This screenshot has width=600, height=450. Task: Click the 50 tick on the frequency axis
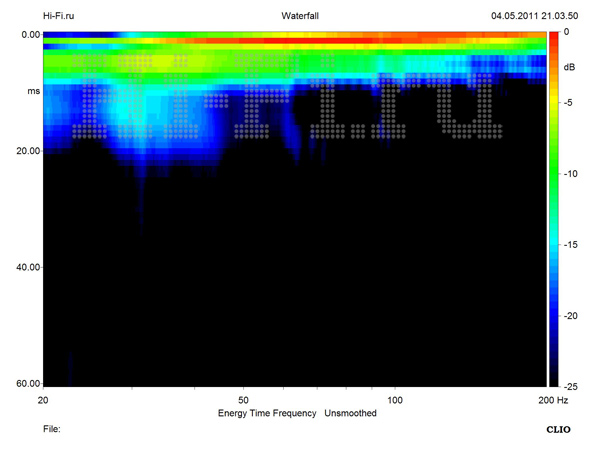point(243,398)
